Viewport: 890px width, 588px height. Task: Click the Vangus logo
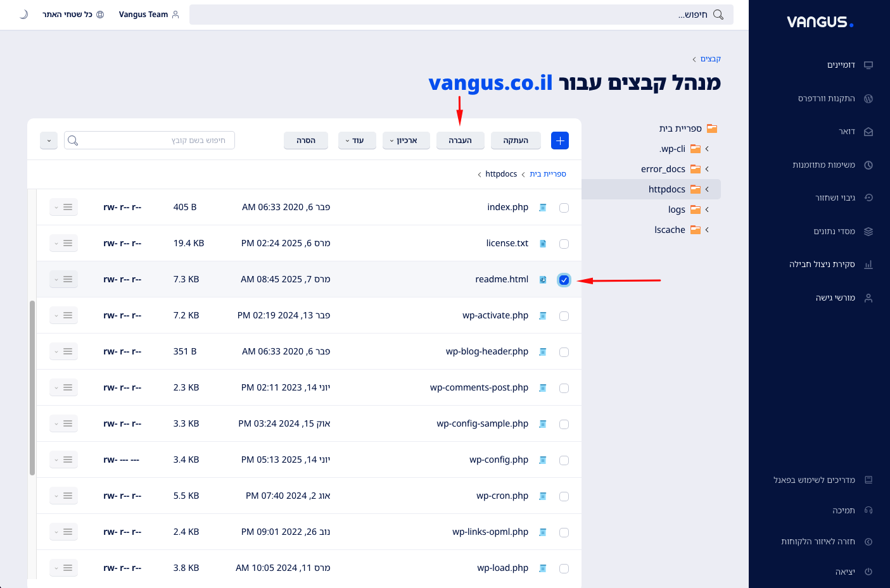point(820,22)
